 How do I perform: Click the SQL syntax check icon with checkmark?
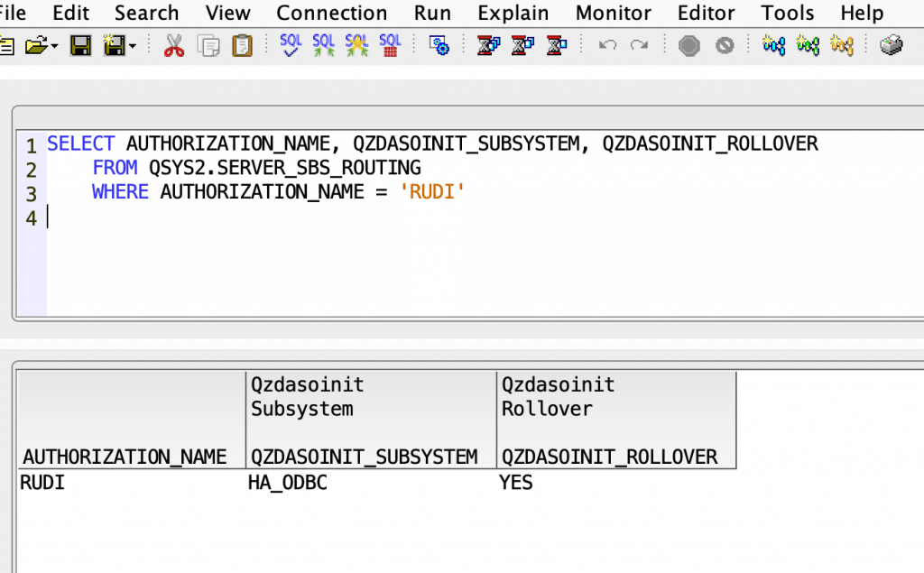pos(291,45)
